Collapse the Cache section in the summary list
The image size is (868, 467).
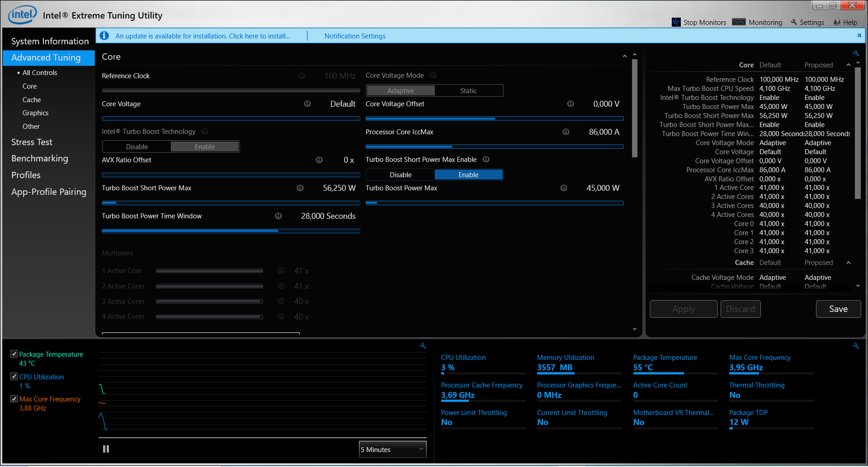point(849,263)
